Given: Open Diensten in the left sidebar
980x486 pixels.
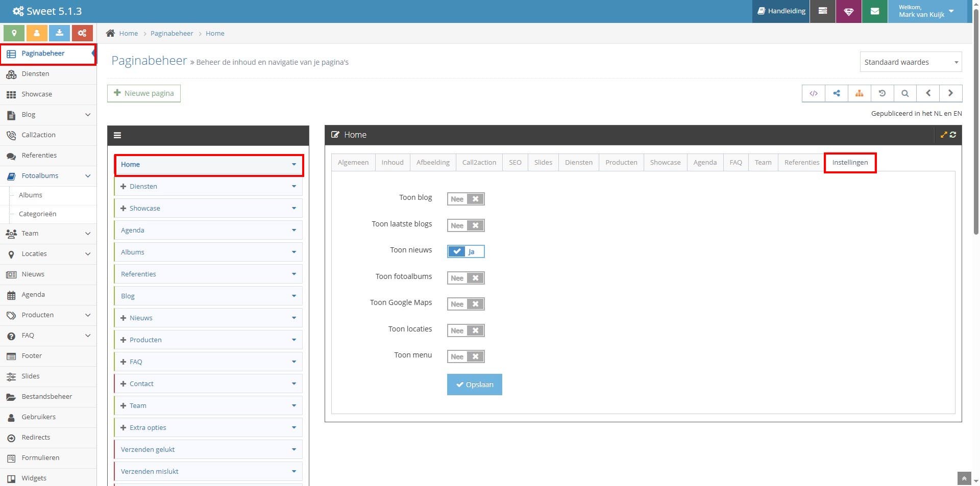Looking at the screenshot, I should click(48, 74).
